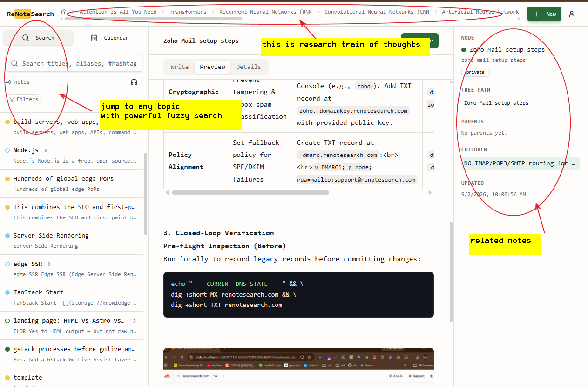Click the green node dot in NODE panel
The height and width of the screenshot is (387, 588).
point(464,49)
